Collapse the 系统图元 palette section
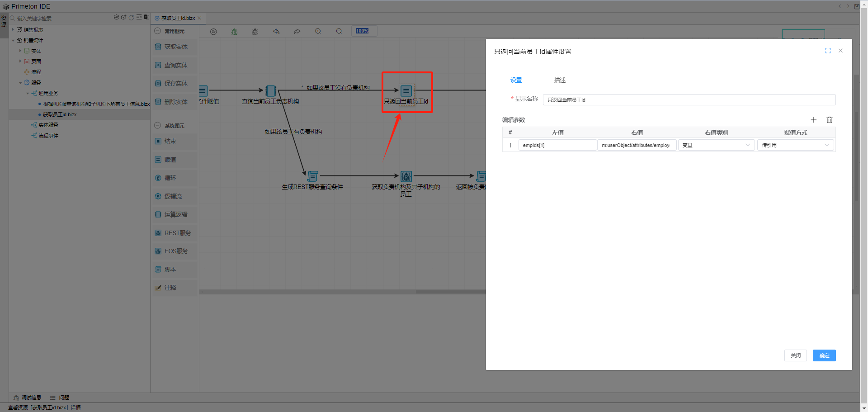 click(x=157, y=126)
